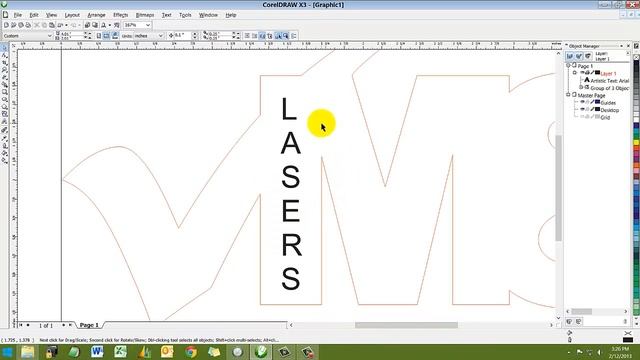Select the Basic Shapes tool in toolbox
This screenshot has width=640, height=360.
point(4,114)
